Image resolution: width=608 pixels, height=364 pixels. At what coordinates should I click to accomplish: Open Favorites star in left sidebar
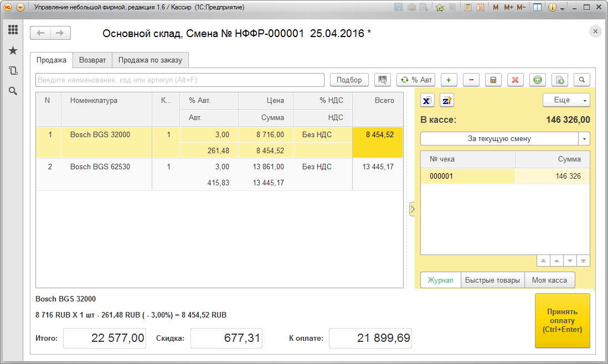tap(13, 50)
